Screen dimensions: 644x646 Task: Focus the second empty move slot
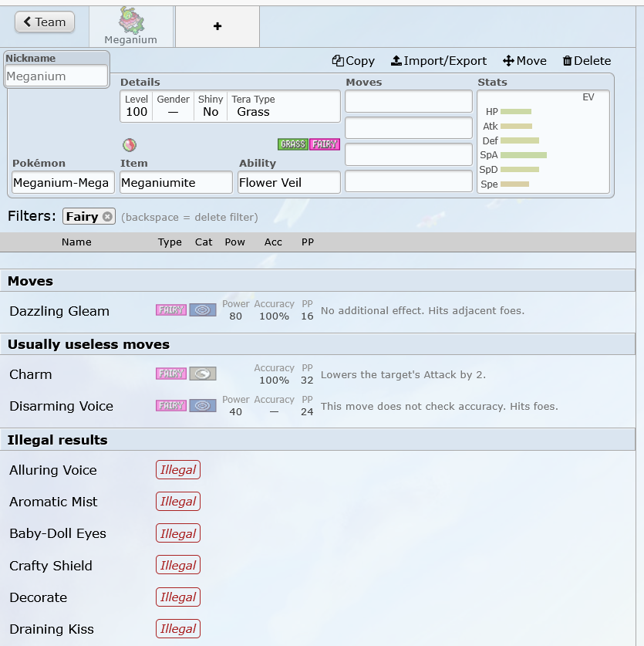point(409,127)
